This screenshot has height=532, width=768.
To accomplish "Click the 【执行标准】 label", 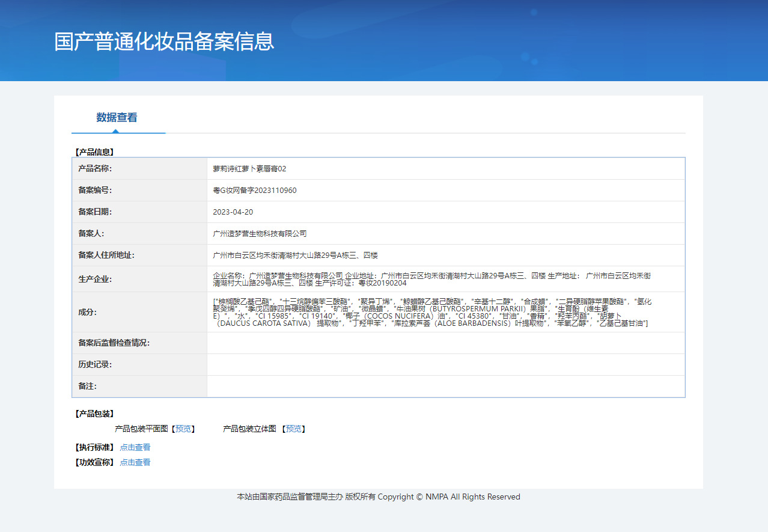I will coord(94,447).
